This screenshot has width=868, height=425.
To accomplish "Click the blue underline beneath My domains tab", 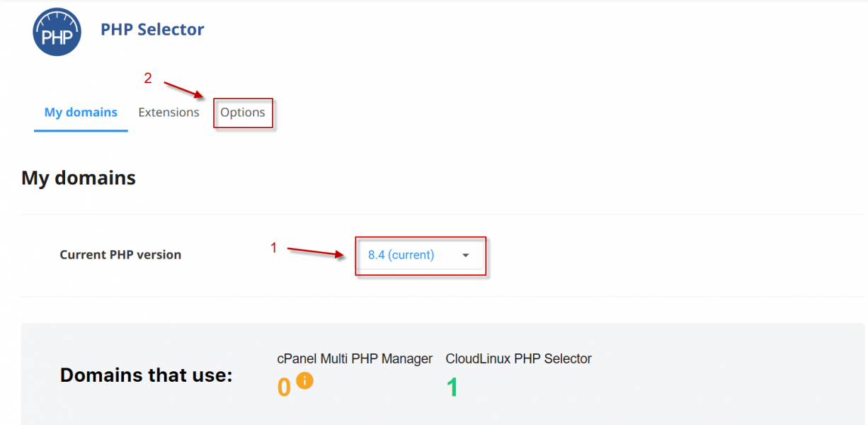I will (81, 130).
